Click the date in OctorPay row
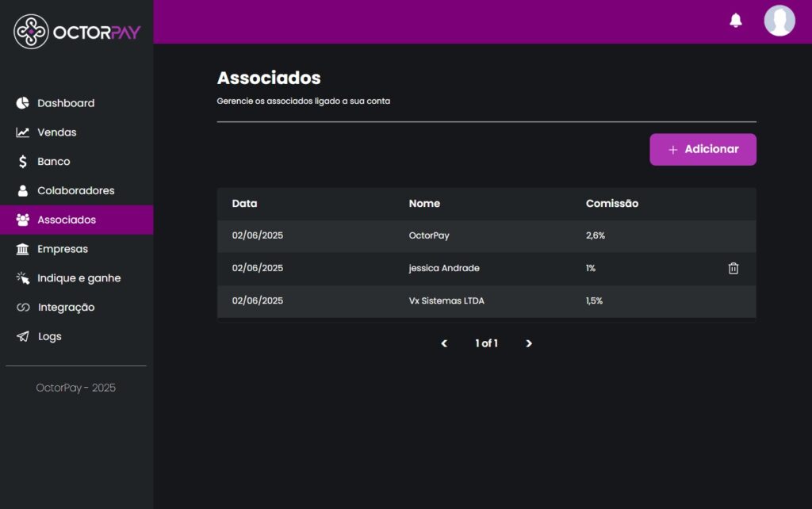 tap(258, 235)
